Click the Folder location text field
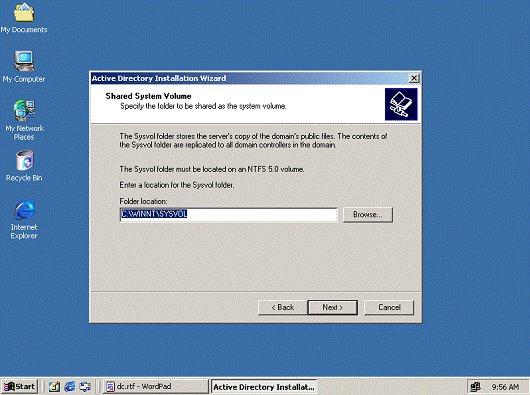The image size is (530, 395). pyautogui.click(x=228, y=214)
